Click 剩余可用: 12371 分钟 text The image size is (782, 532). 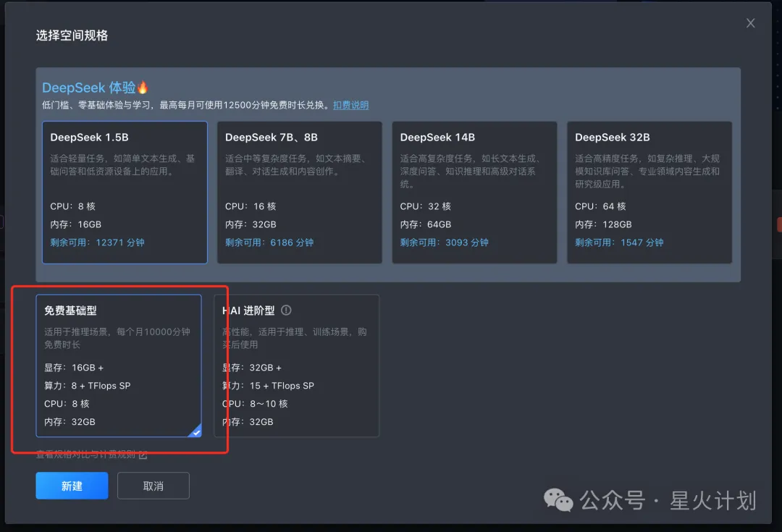click(x=97, y=242)
